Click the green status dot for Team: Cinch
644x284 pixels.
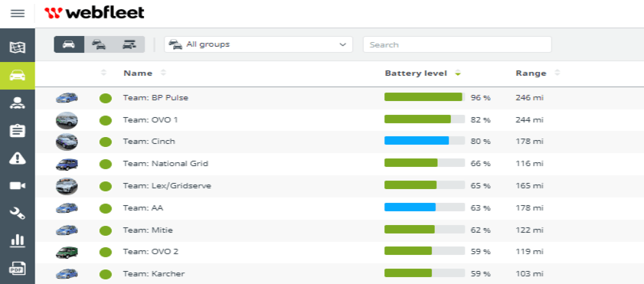106,142
